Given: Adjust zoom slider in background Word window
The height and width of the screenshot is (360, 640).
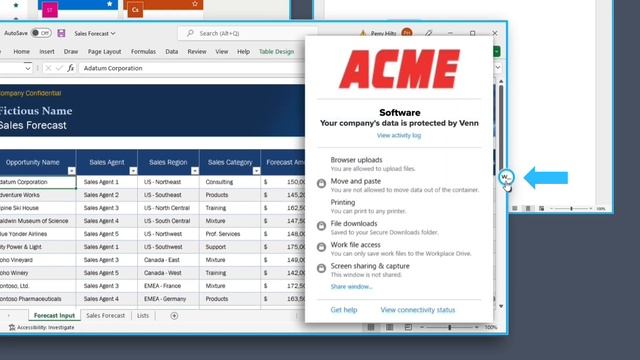Looking at the screenshot, I should pos(571,209).
